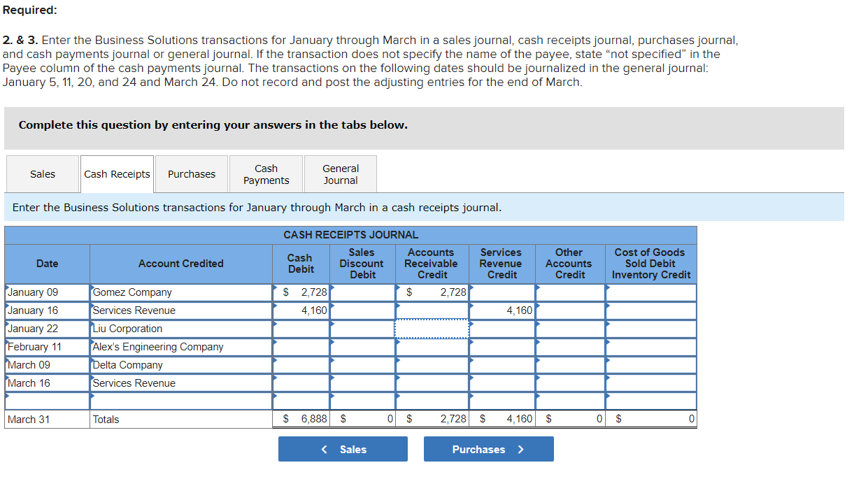
Task: Select Cash Debit field for March 16
Action: (x=301, y=383)
